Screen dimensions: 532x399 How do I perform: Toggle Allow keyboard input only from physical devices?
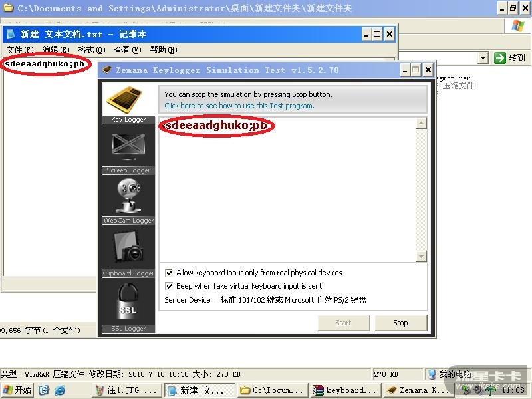point(169,273)
